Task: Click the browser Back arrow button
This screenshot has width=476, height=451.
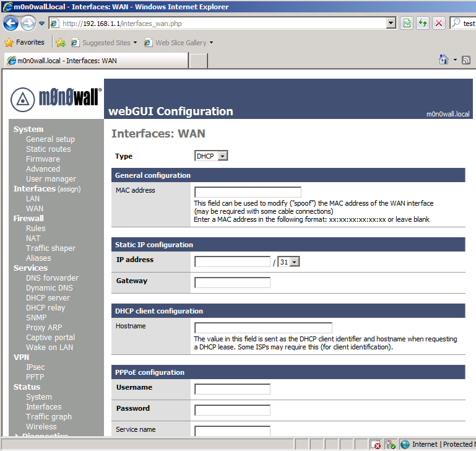Action: pyautogui.click(x=11, y=24)
